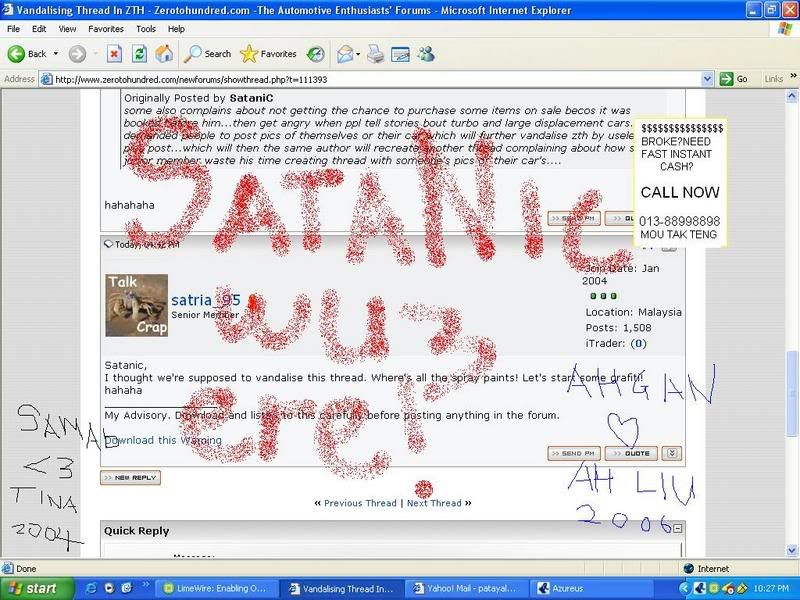The height and width of the screenshot is (600, 800).
Task: Open Favorites star in toolbar
Action: [268, 54]
